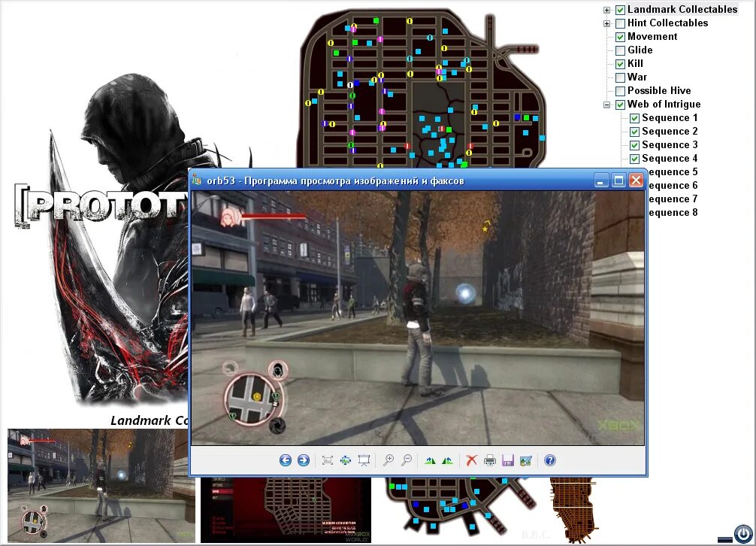This screenshot has width=756, height=546.
Task: Close the orb53 image viewer window
Action: click(x=636, y=180)
